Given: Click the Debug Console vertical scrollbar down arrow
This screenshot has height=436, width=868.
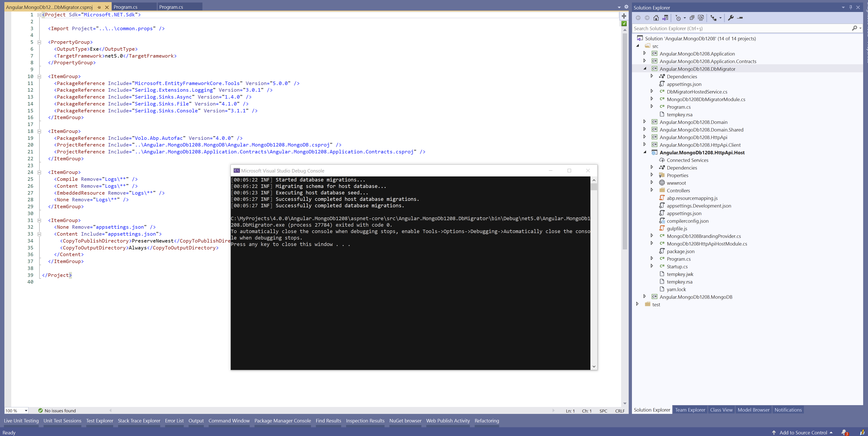Looking at the screenshot, I should 594,366.
